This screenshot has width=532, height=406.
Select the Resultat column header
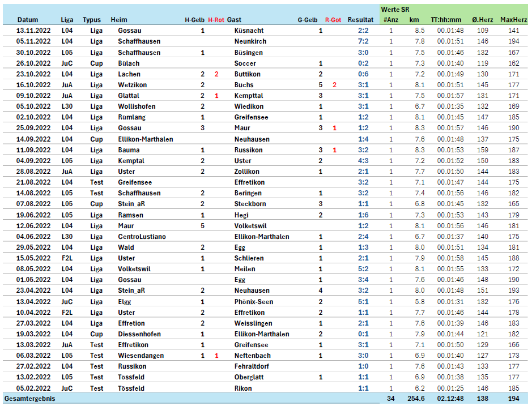coord(360,20)
